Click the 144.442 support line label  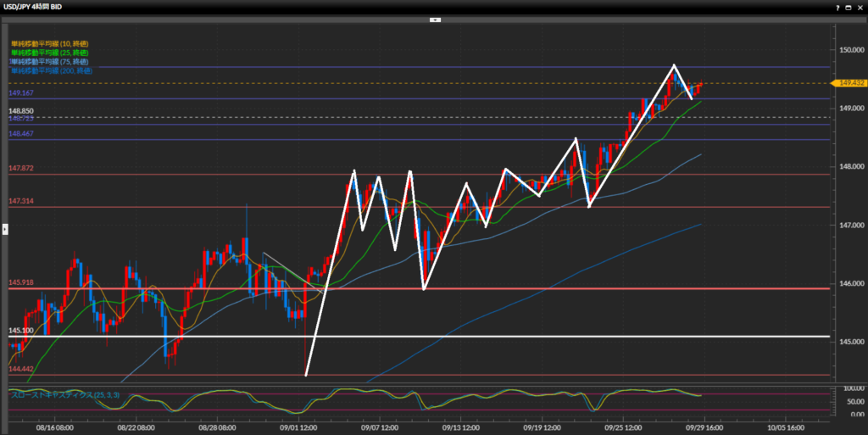click(x=20, y=370)
